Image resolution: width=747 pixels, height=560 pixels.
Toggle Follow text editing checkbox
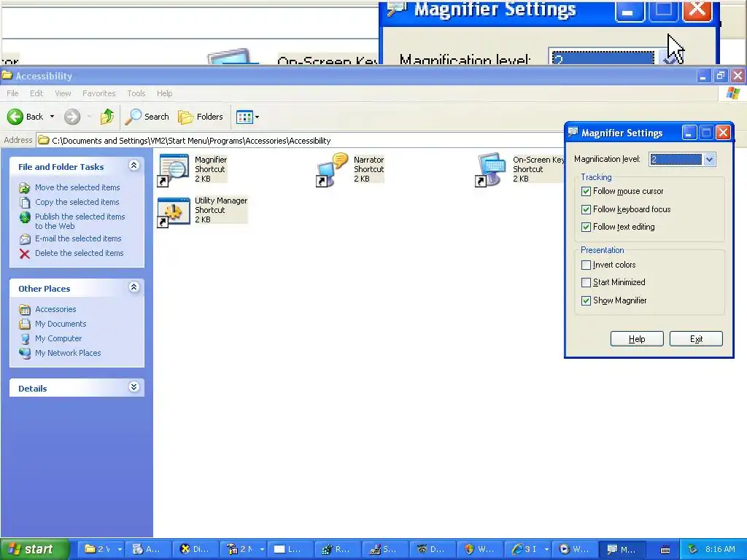point(586,227)
